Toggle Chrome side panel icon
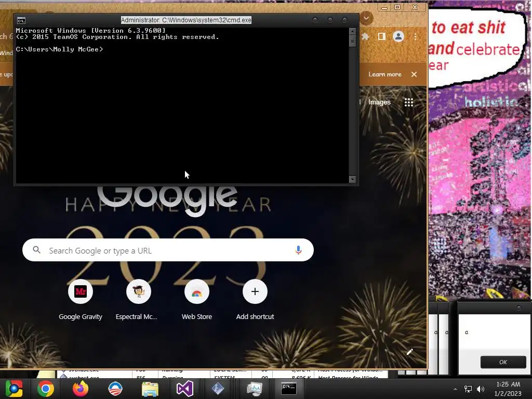The width and height of the screenshot is (532, 399). 382,36
